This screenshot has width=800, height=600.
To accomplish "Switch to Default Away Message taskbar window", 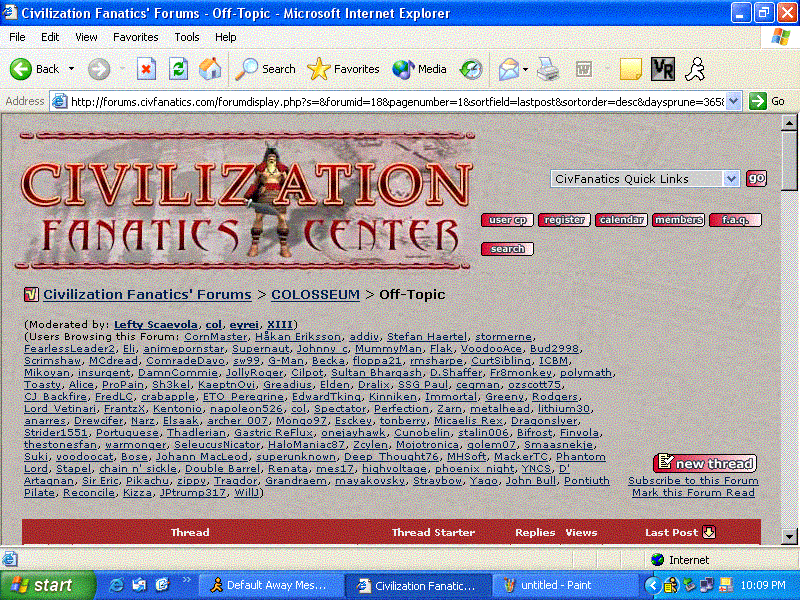I will pos(269,585).
